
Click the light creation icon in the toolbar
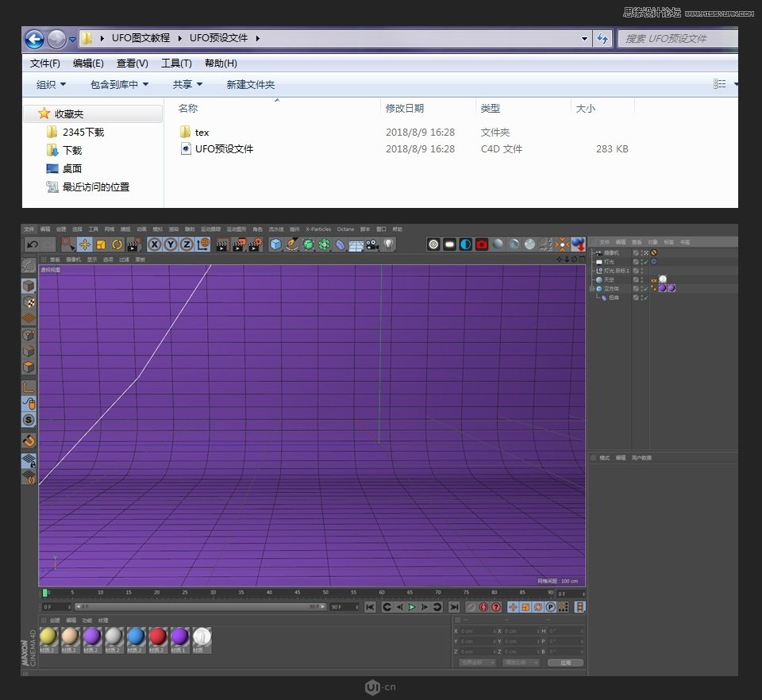pyautogui.click(x=387, y=244)
